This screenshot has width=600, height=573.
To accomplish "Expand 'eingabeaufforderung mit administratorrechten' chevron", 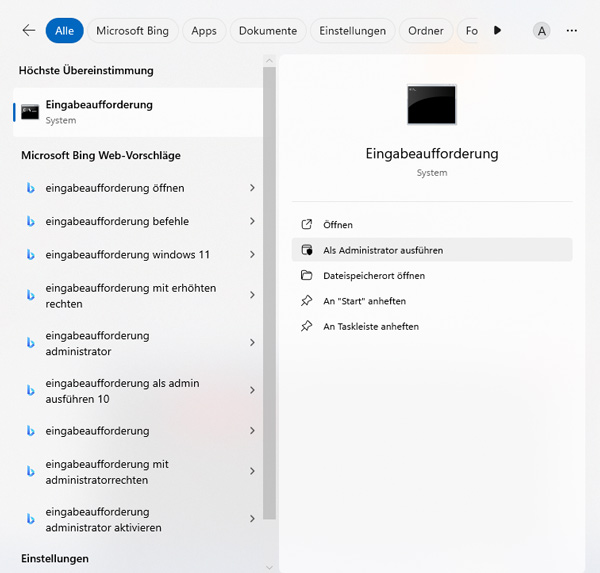I will [x=252, y=471].
